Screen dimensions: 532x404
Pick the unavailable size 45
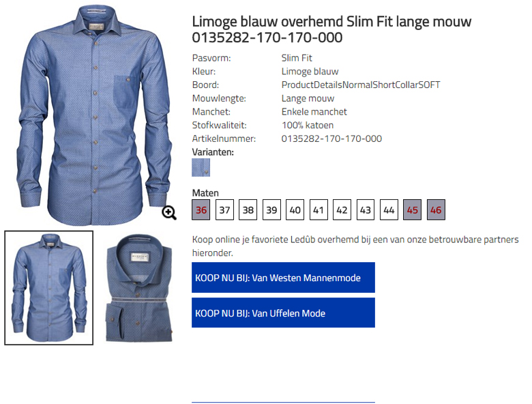tap(412, 210)
